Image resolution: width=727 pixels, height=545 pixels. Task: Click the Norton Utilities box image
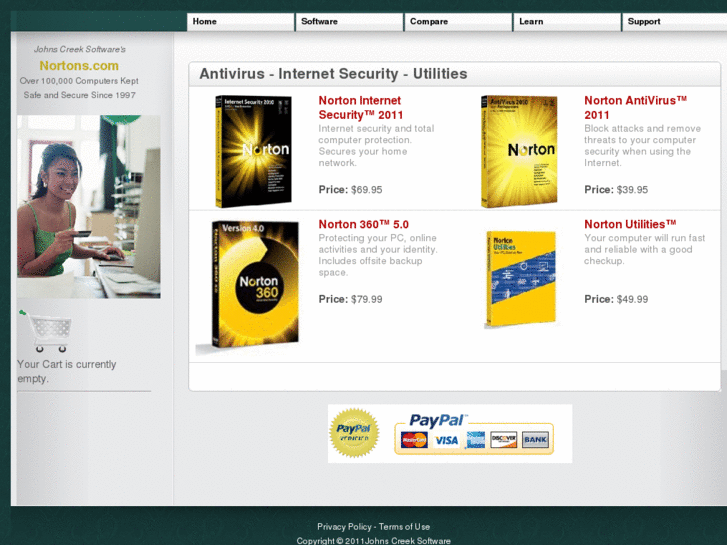point(520,278)
